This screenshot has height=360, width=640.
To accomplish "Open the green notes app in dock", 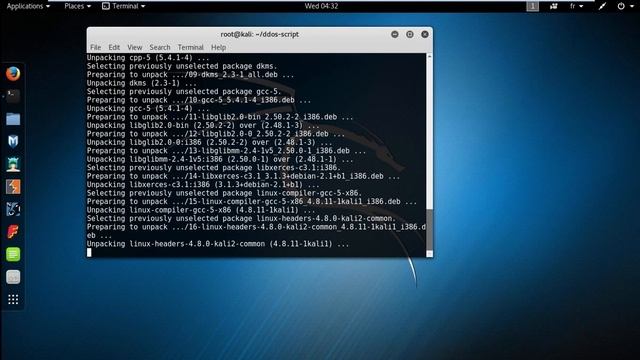I will 13,255.
